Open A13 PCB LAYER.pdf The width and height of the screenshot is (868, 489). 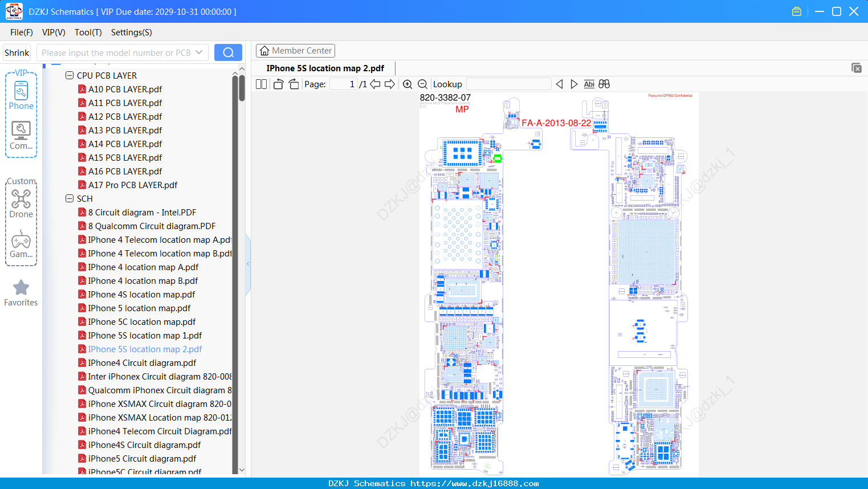pyautogui.click(x=125, y=130)
